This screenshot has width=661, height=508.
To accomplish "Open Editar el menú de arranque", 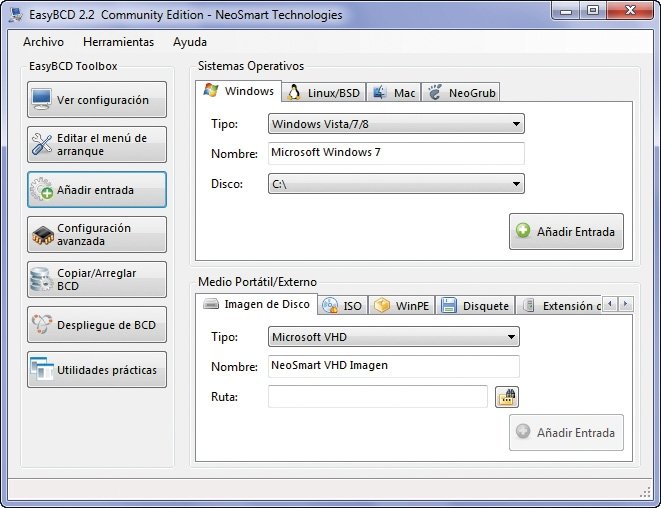I will (x=97, y=145).
